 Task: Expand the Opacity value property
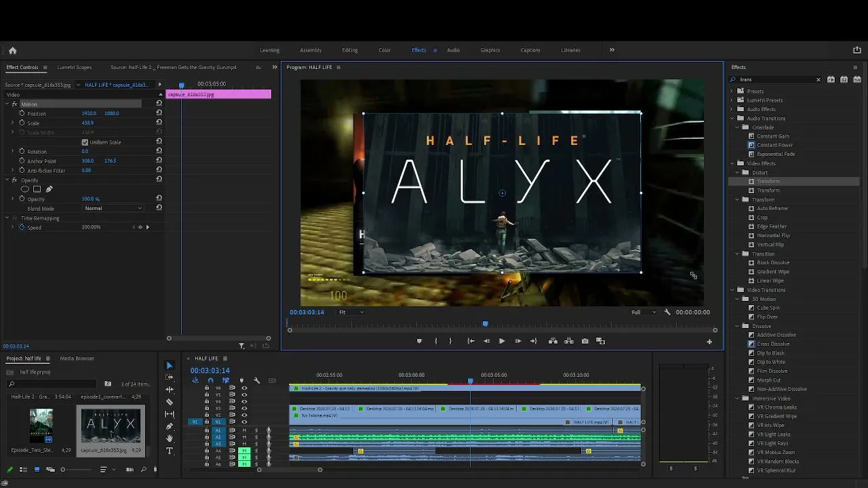coord(12,199)
